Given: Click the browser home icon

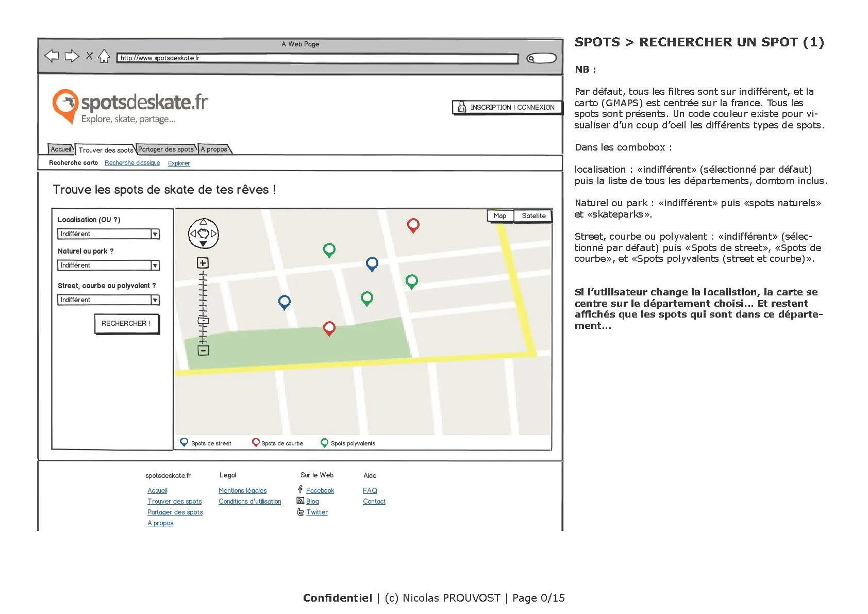Looking at the screenshot, I should [104, 56].
